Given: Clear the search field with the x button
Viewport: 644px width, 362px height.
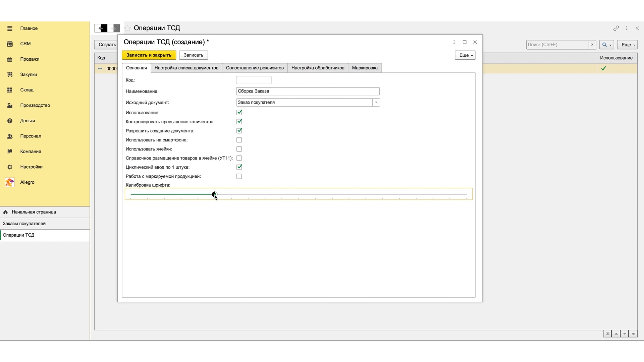Looking at the screenshot, I should click(592, 45).
